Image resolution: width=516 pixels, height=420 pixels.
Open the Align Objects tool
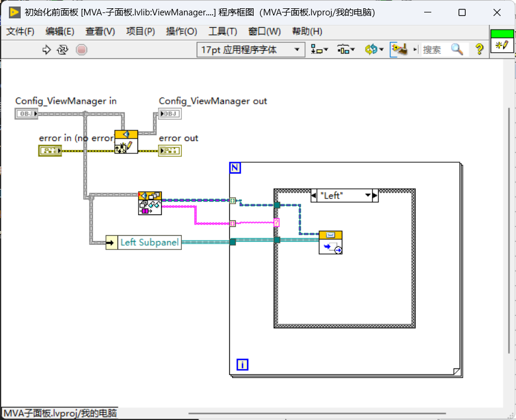point(319,50)
